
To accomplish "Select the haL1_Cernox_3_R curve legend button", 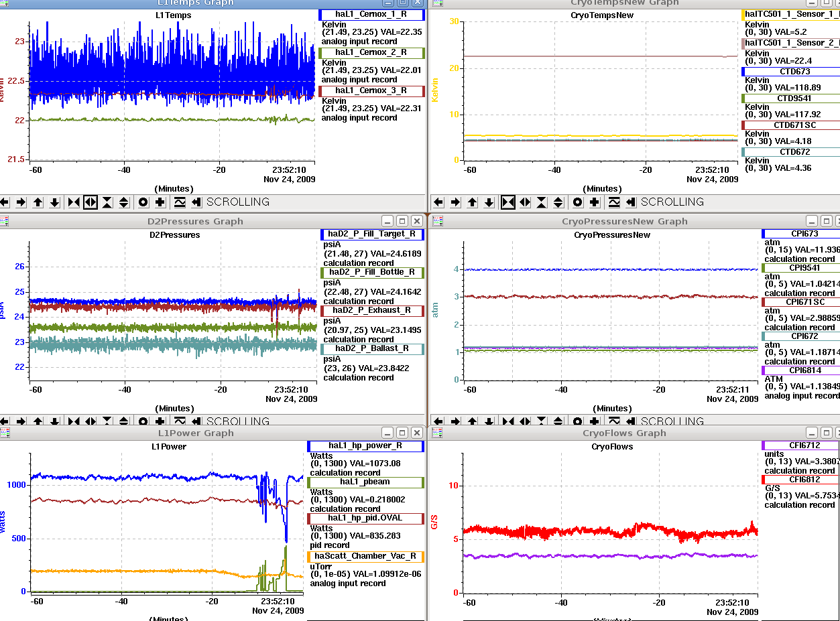I will [x=371, y=90].
